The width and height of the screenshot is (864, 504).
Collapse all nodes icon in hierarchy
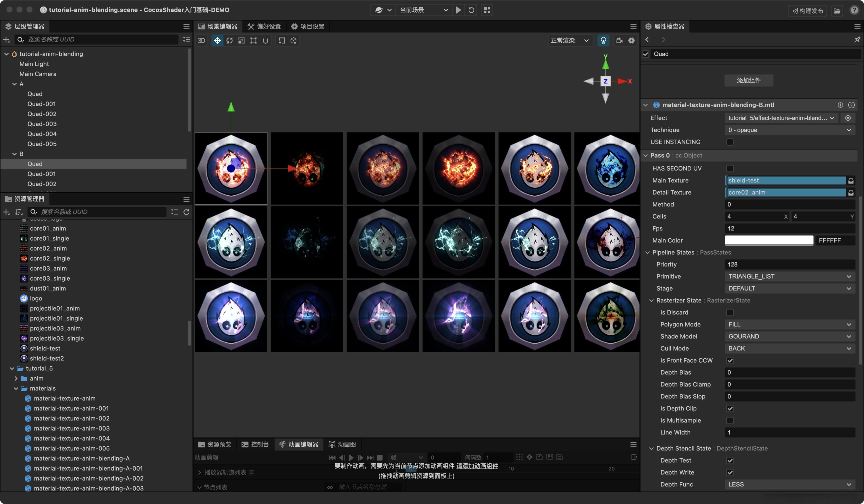[186, 40]
